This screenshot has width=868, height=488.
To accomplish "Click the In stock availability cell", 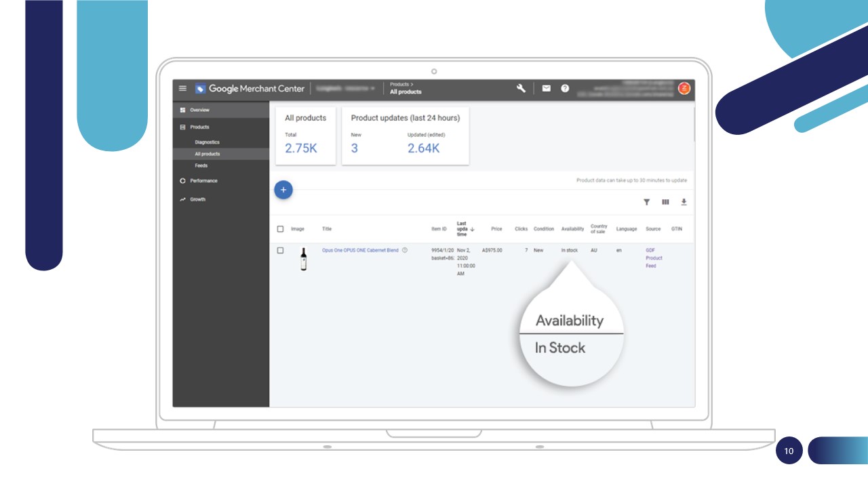I will 570,250.
